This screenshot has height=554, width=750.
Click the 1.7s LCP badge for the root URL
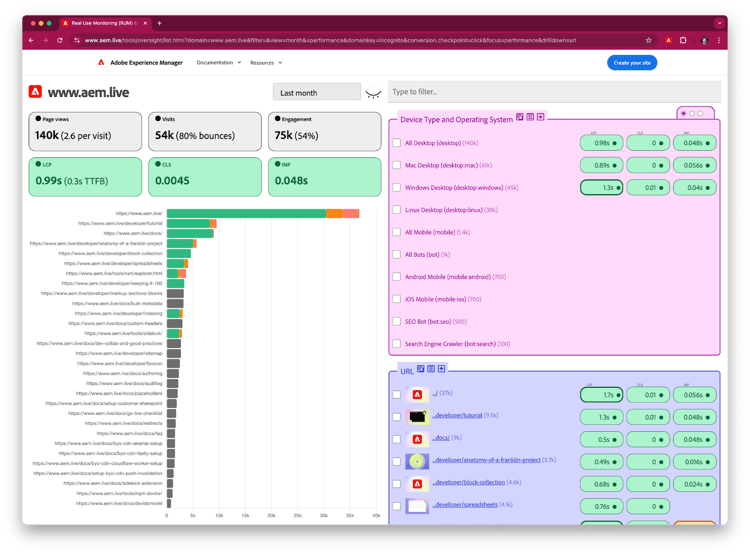coord(601,395)
